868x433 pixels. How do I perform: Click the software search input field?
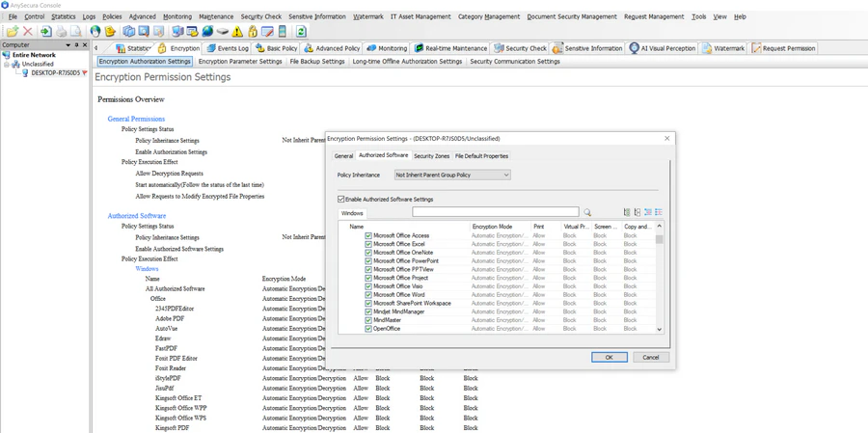pos(496,212)
